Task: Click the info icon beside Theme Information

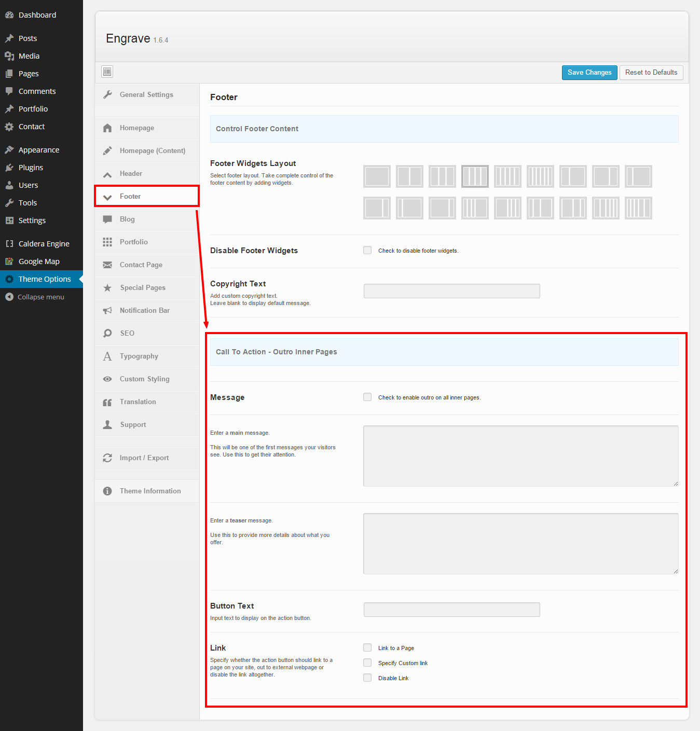Action: click(x=107, y=491)
